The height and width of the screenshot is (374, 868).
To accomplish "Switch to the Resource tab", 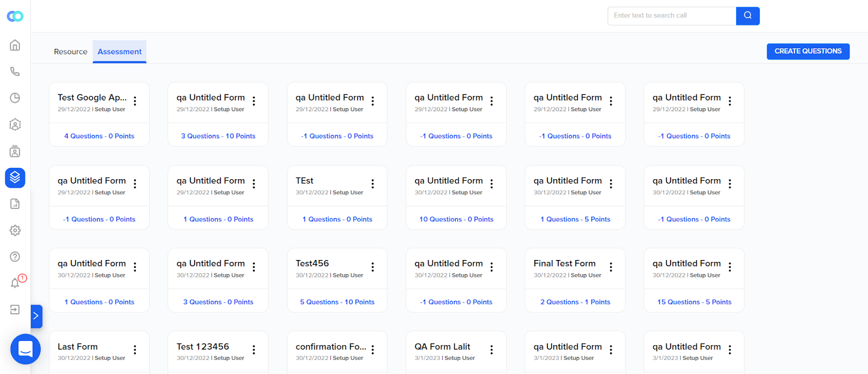I will point(71,52).
